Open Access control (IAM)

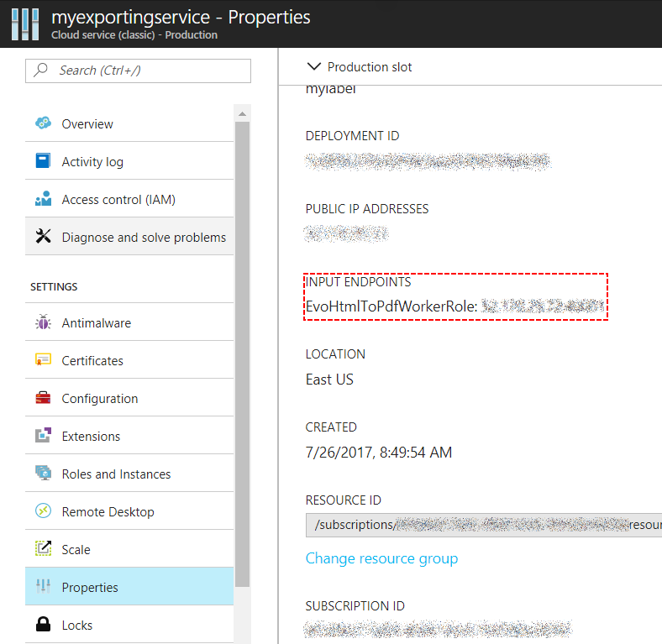point(129,199)
